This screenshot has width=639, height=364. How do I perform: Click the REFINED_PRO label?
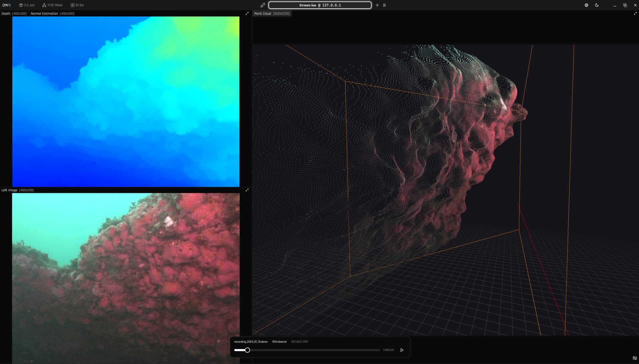pyautogui.click(x=299, y=342)
